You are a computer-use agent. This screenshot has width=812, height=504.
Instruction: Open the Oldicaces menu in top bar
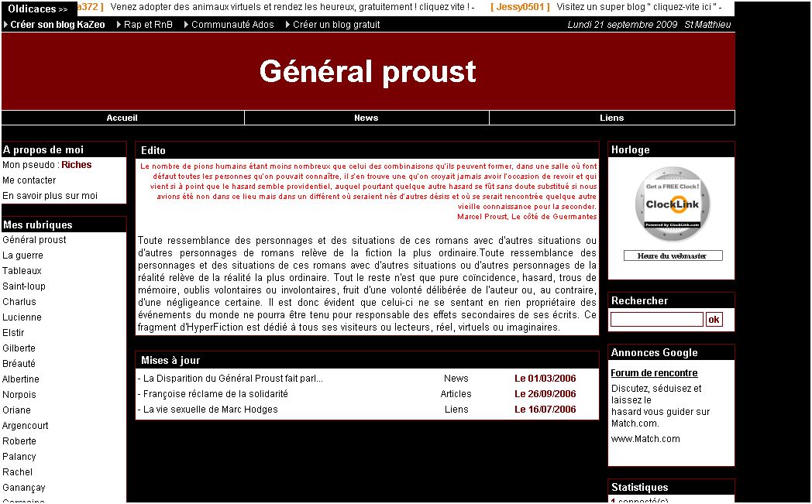37,9
